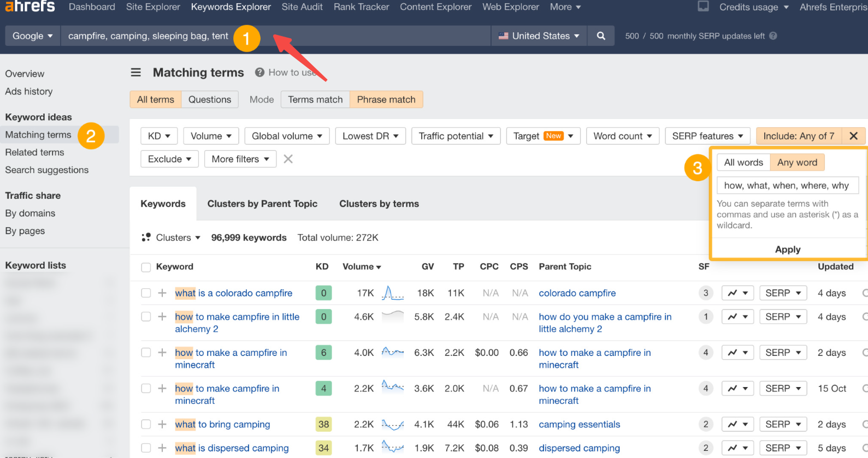Click the Clusters icon above keyword table
Screen dimensions: 868x458
[x=146, y=237]
